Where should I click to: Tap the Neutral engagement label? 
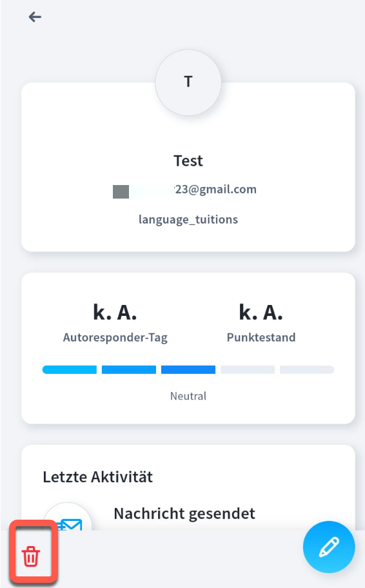(188, 396)
